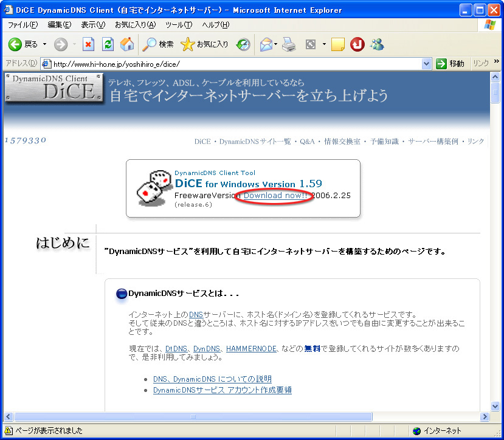
Task: Open the Mail envelope icon
Action: (x=266, y=44)
